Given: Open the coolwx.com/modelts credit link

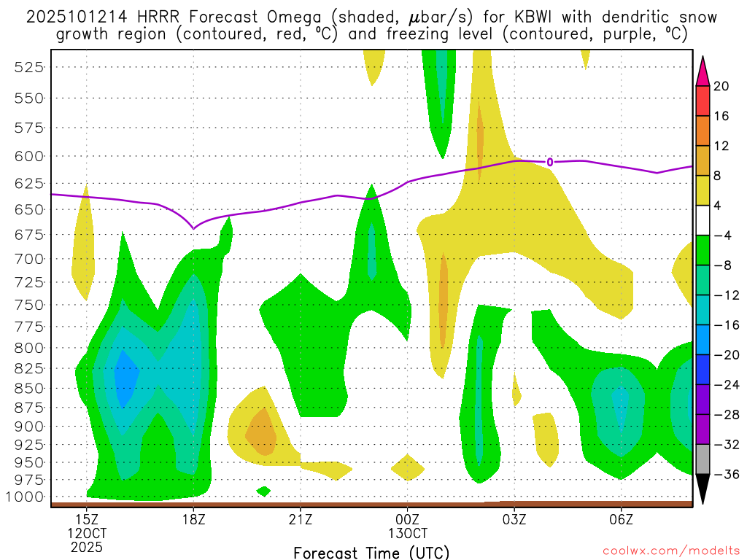Looking at the screenshot, I should pos(671,551).
